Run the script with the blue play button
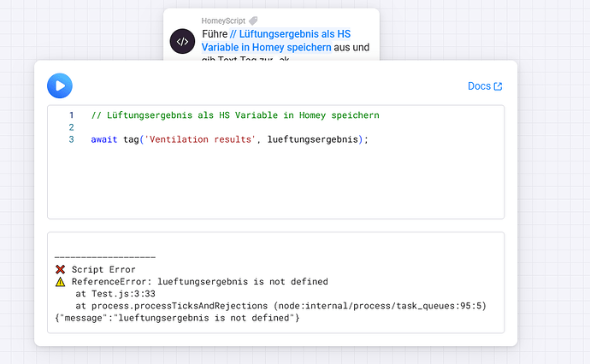This screenshot has height=364, width=590. click(60, 85)
